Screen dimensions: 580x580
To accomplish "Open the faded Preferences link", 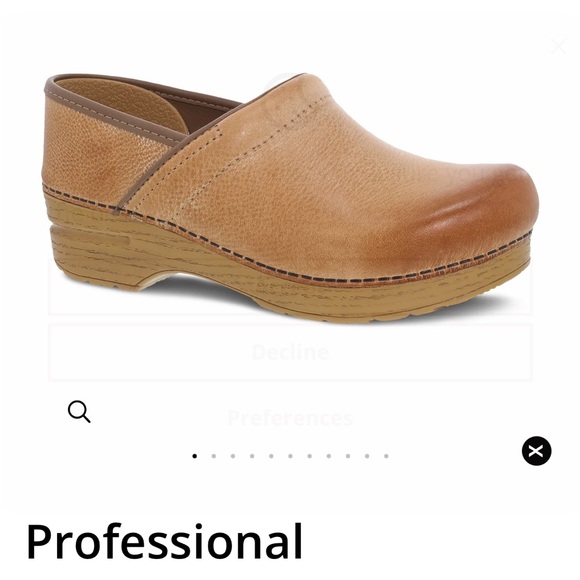I will pyautogui.click(x=290, y=418).
